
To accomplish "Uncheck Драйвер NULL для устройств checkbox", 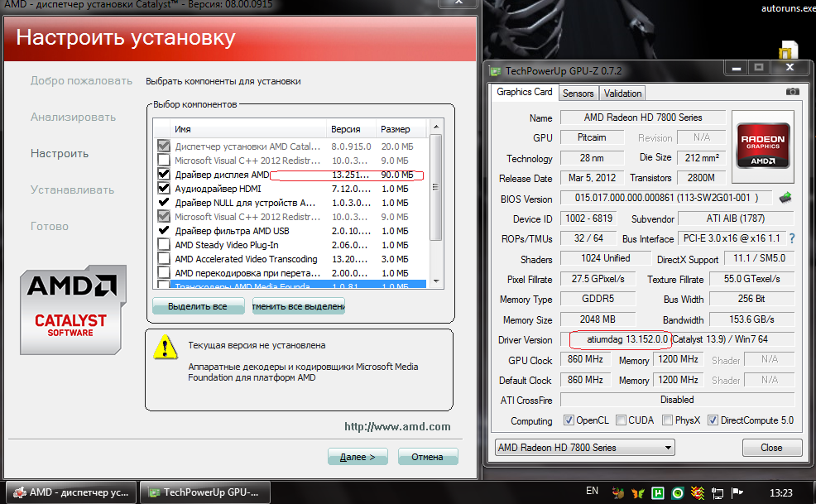I will click(164, 202).
